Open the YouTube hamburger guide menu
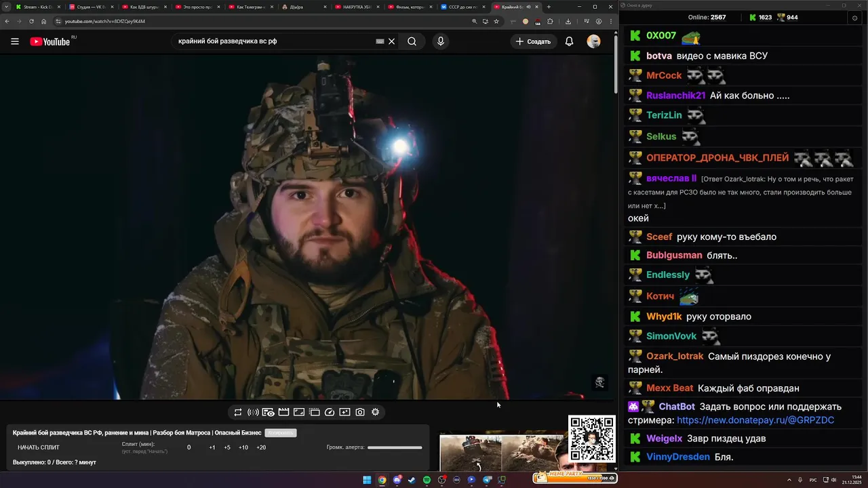This screenshot has width=868, height=488. [15, 41]
